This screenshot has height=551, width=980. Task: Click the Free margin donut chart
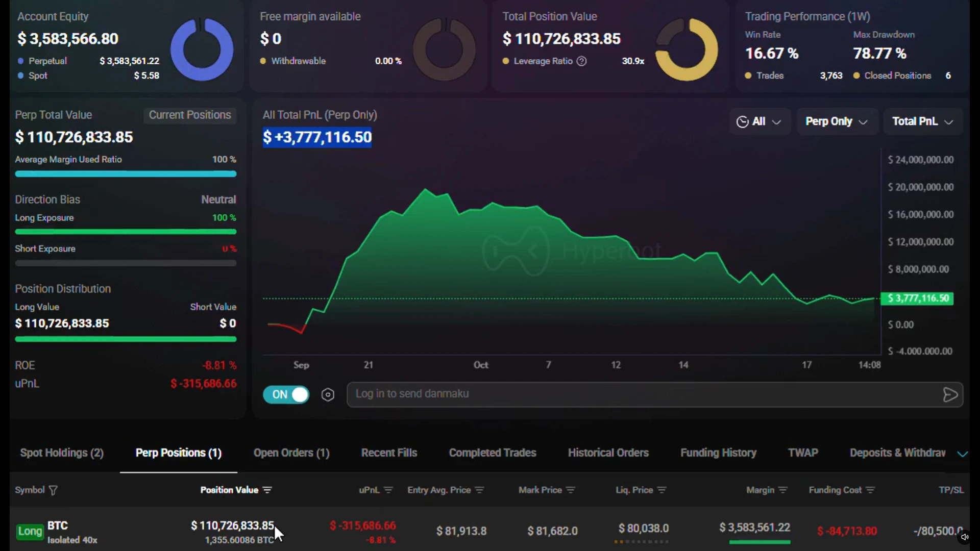[x=444, y=49]
